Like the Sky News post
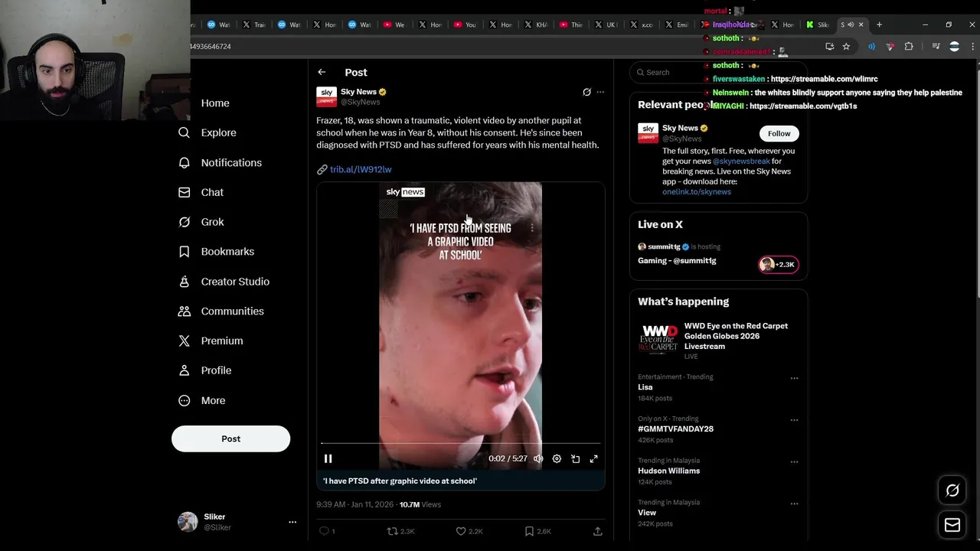This screenshot has width=980, height=551. (461, 531)
